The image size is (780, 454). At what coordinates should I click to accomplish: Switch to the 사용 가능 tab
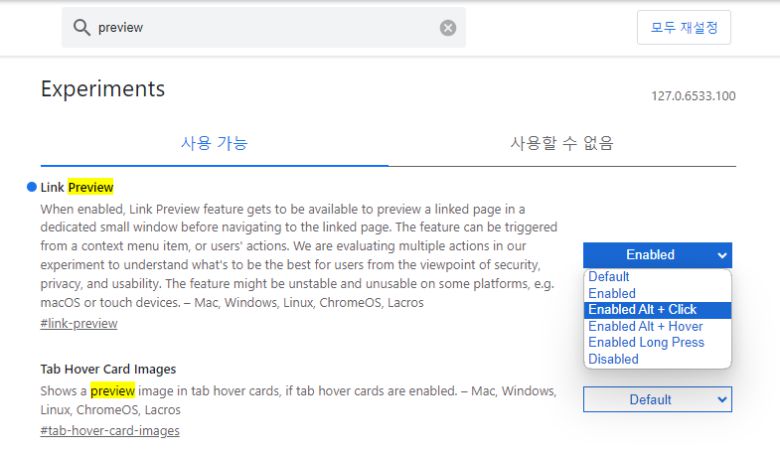214,143
